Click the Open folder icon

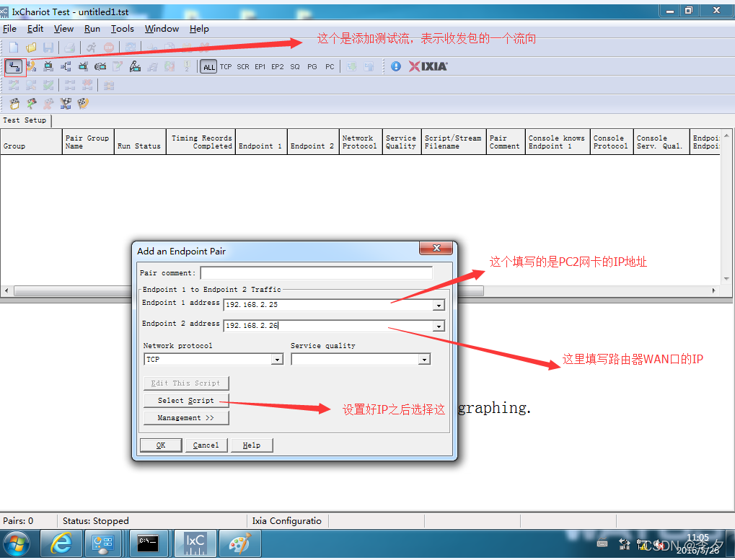[31, 48]
